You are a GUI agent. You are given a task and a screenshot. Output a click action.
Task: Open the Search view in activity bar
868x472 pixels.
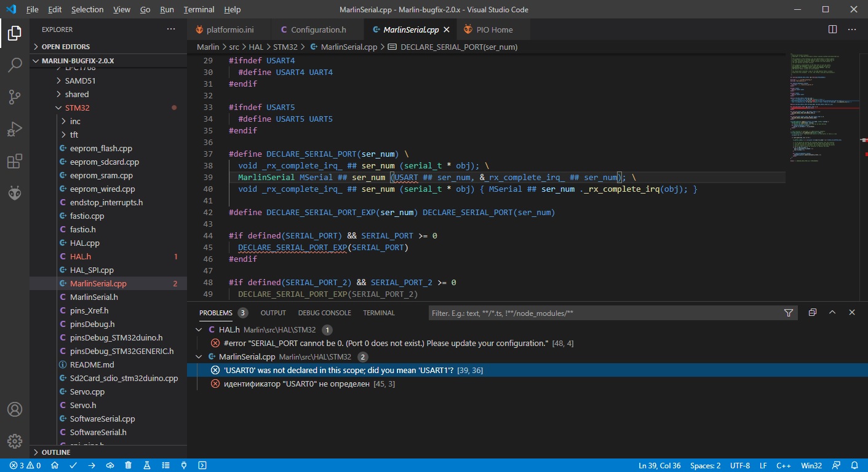15,65
